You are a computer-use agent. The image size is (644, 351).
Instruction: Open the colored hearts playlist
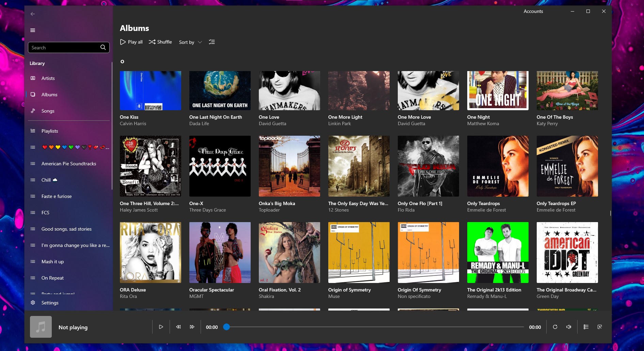coord(68,147)
